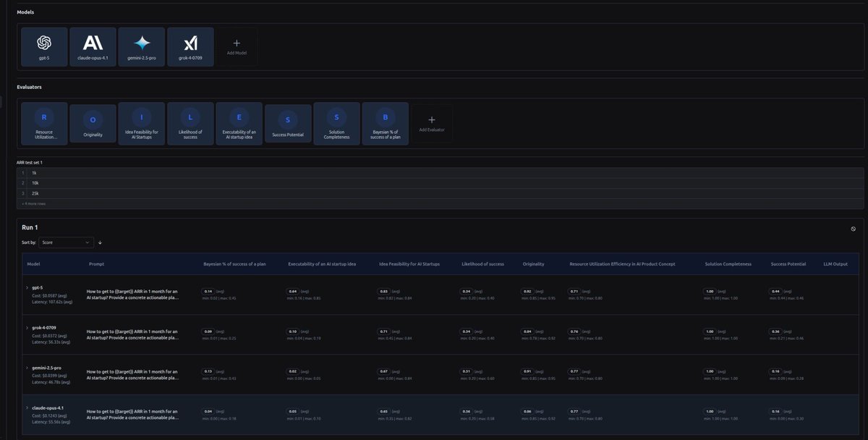The width and height of the screenshot is (868, 440).
Task: Open the Originality evaluator card
Action: [93, 124]
